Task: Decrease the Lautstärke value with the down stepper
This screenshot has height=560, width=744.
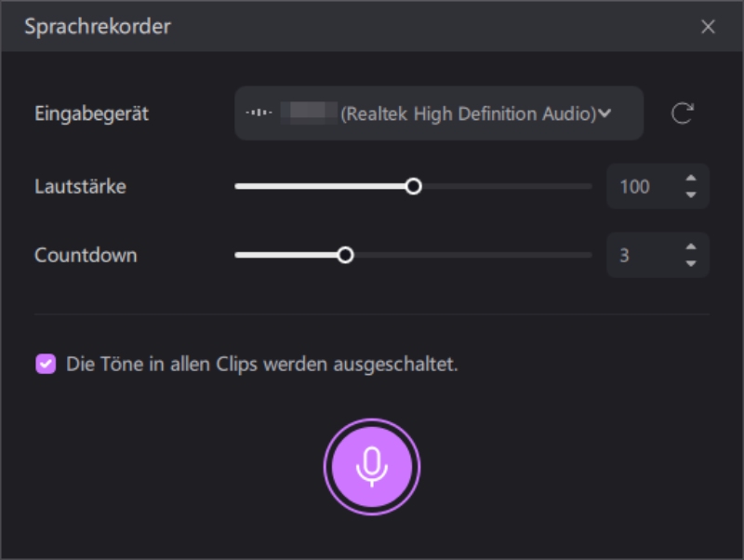Action: [x=693, y=193]
